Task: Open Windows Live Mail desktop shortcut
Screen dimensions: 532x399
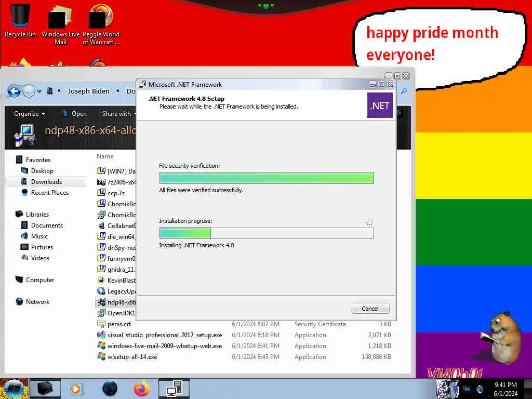Action: [x=60, y=24]
